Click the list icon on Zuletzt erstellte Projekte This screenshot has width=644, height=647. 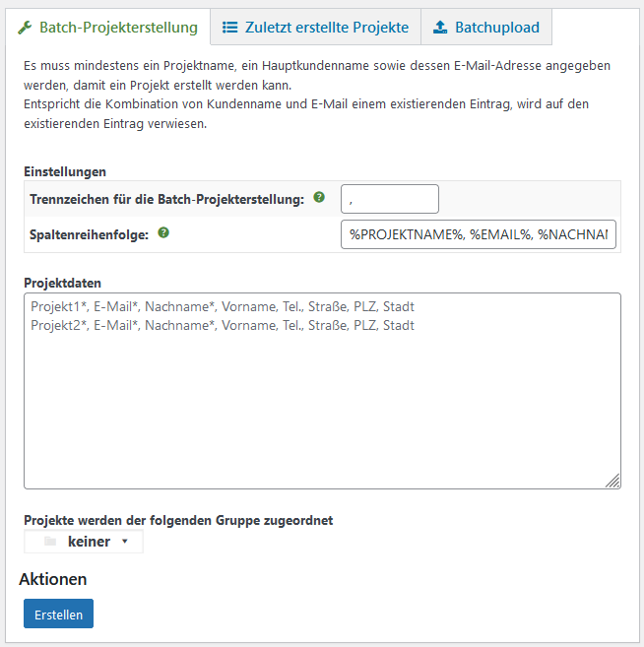[230, 28]
